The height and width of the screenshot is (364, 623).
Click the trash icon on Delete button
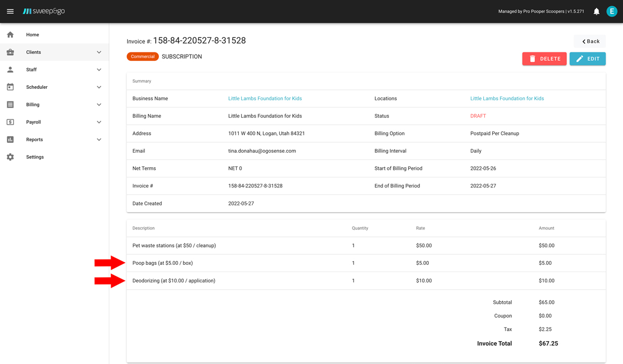tap(533, 59)
